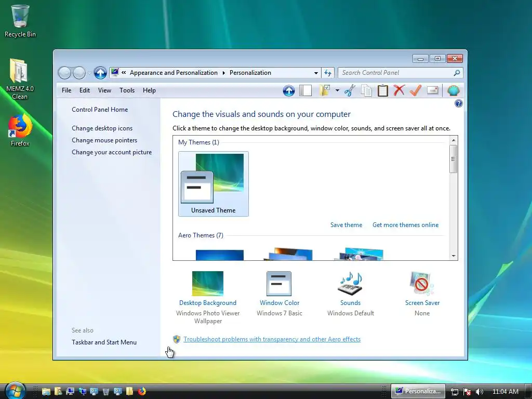Expand the address bar history dropdown

tap(316, 73)
